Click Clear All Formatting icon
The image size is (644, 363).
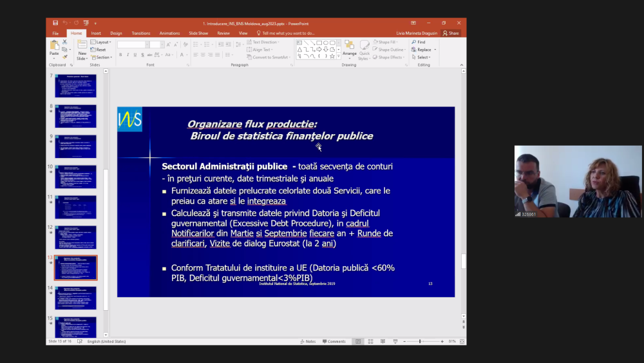tap(185, 44)
